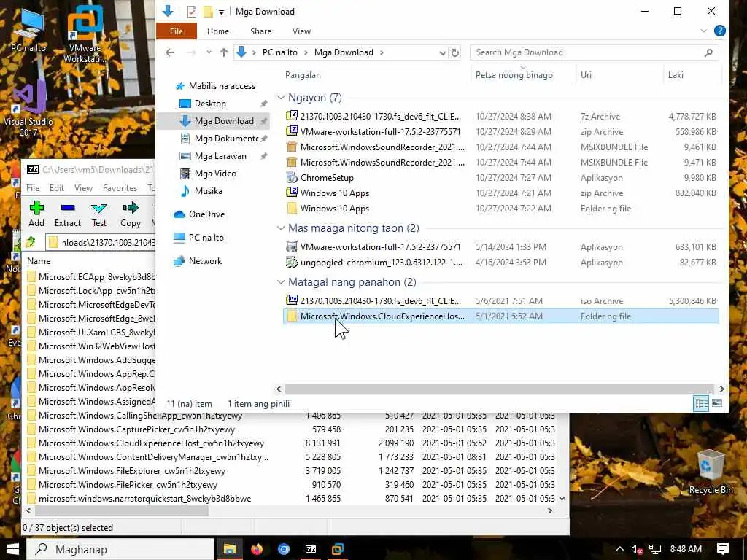This screenshot has height=560, width=747.
Task: Go back in Explorer navigation
Action: tap(170, 52)
